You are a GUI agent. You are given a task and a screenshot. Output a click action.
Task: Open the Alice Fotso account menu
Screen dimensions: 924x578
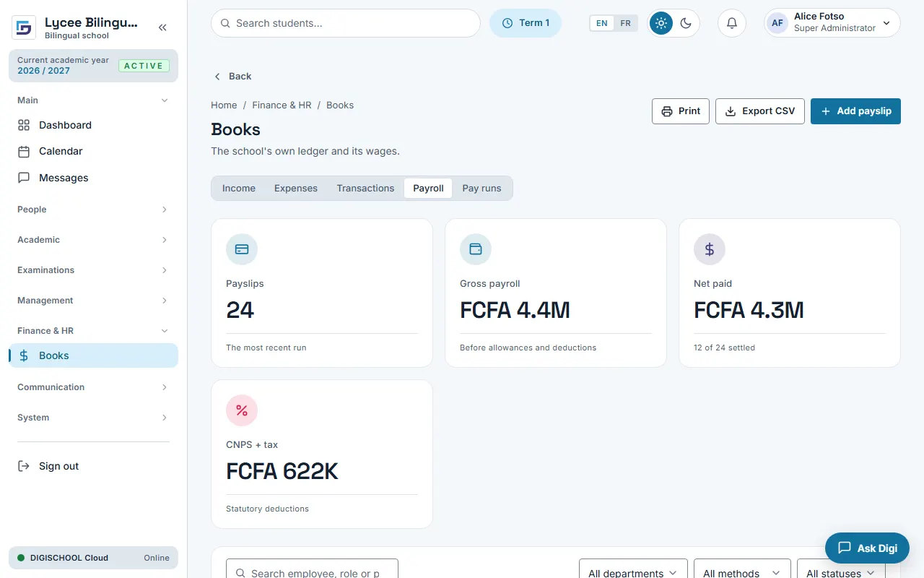coord(832,23)
